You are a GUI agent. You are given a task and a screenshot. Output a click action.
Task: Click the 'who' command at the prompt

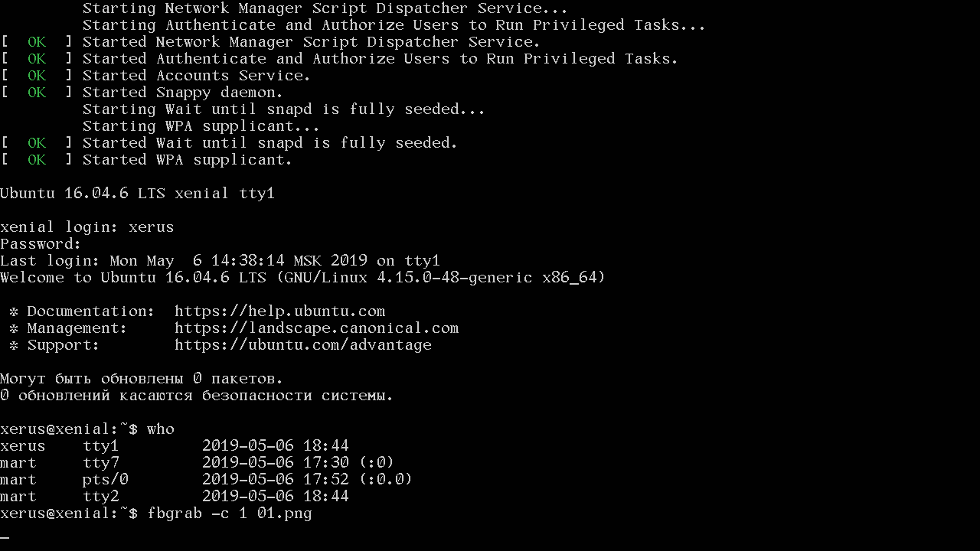coord(161,429)
